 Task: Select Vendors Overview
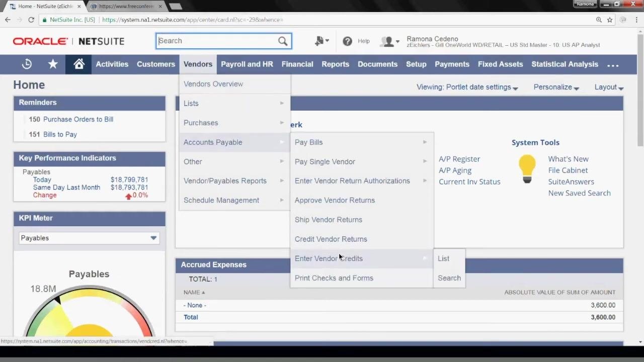pyautogui.click(x=234, y=84)
